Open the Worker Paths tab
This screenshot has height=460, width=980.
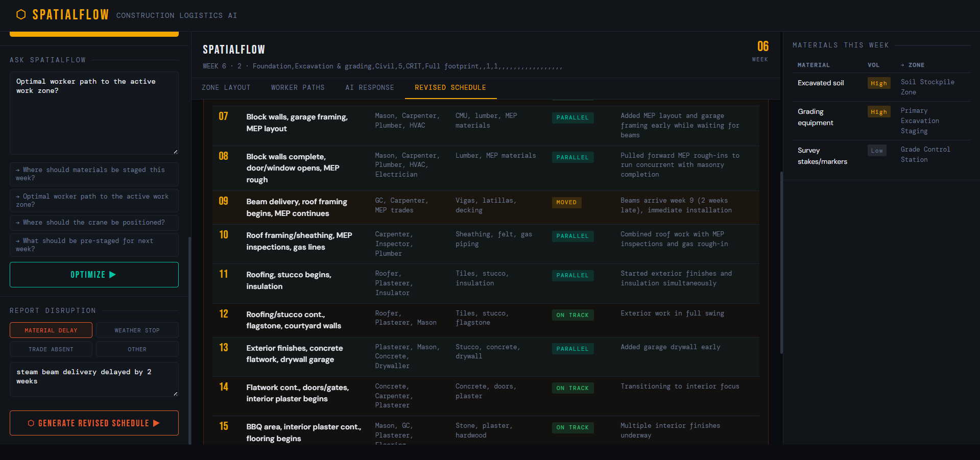pyautogui.click(x=298, y=88)
